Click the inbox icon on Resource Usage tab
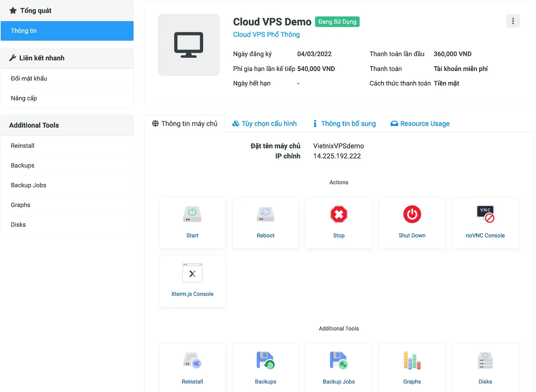536x392 pixels. pos(394,124)
